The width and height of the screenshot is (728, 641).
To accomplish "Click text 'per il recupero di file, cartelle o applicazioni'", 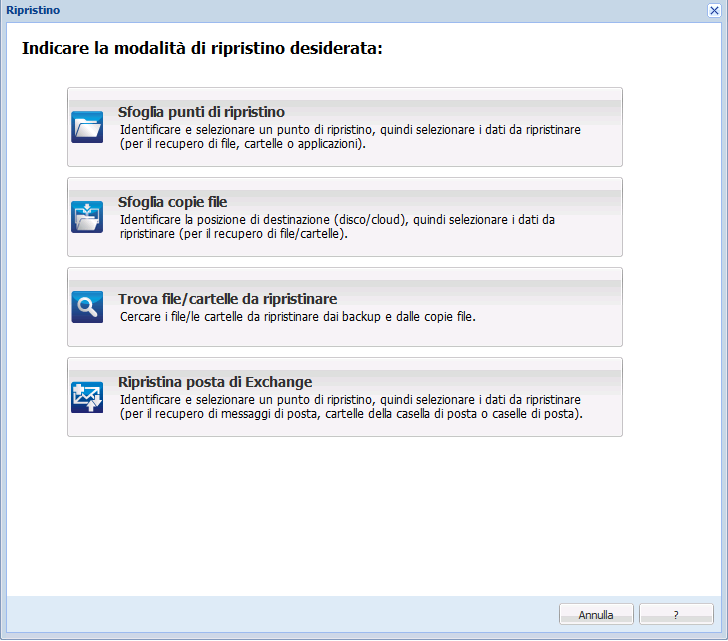I will pyautogui.click(x=243, y=144).
